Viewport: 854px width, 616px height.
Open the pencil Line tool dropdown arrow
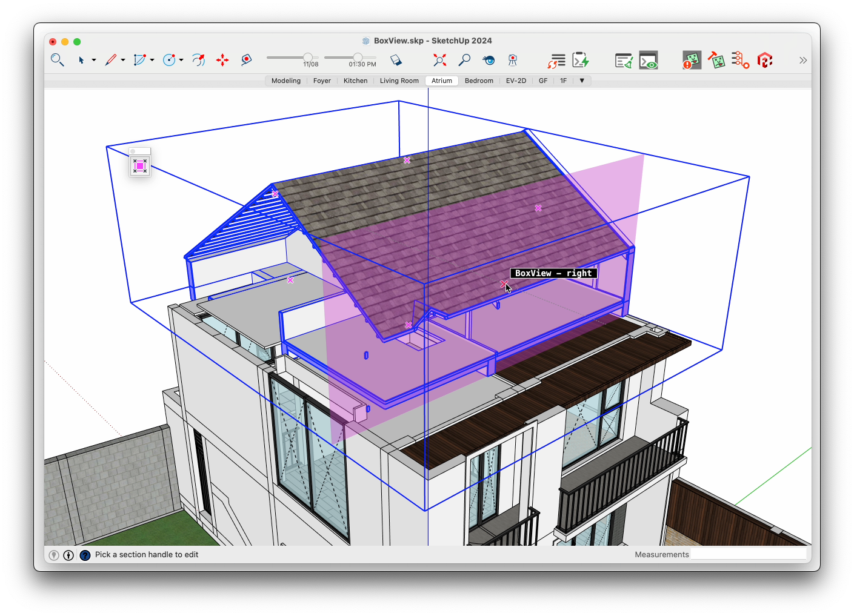[123, 60]
